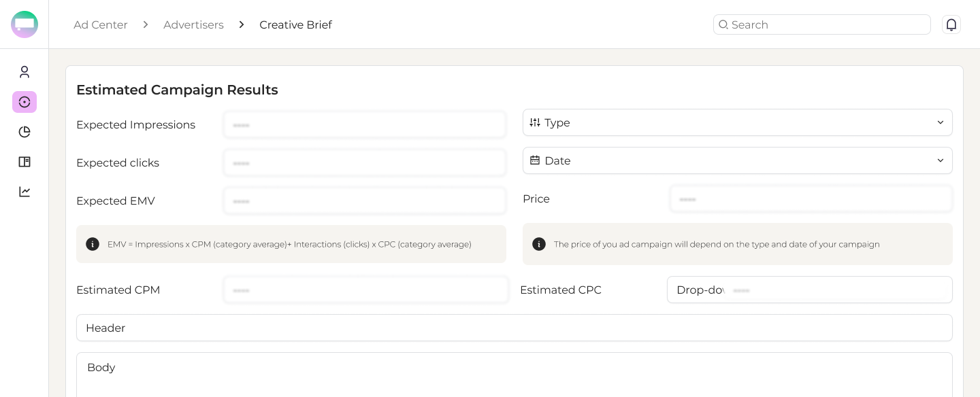
Task: Click the Price field
Action: point(811,199)
